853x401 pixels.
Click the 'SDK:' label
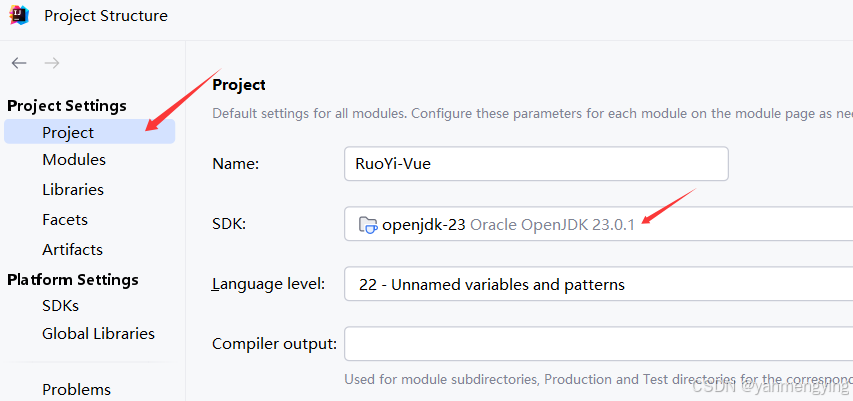(229, 224)
